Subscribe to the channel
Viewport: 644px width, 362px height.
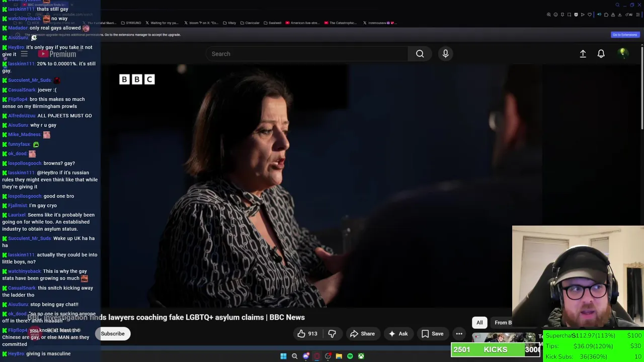click(x=113, y=334)
